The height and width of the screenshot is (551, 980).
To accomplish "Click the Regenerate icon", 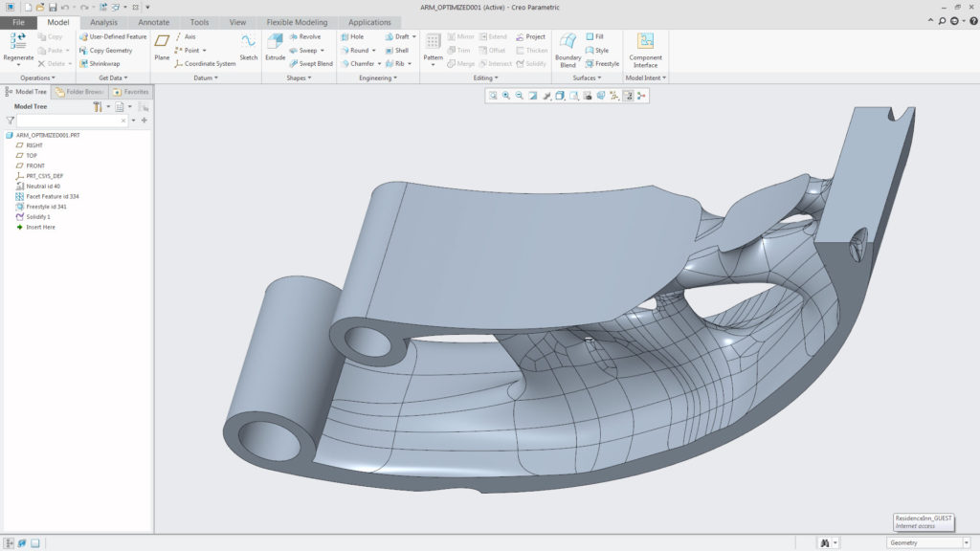I will click(x=17, y=40).
